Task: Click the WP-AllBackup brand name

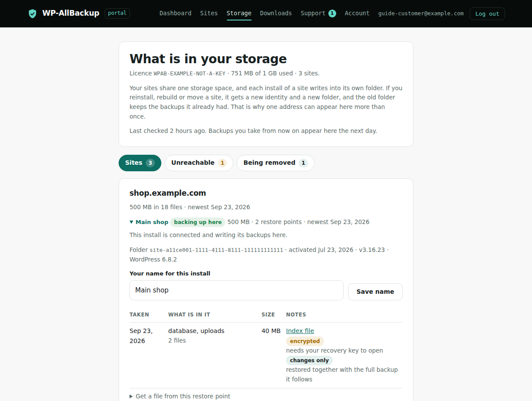Action: click(71, 14)
